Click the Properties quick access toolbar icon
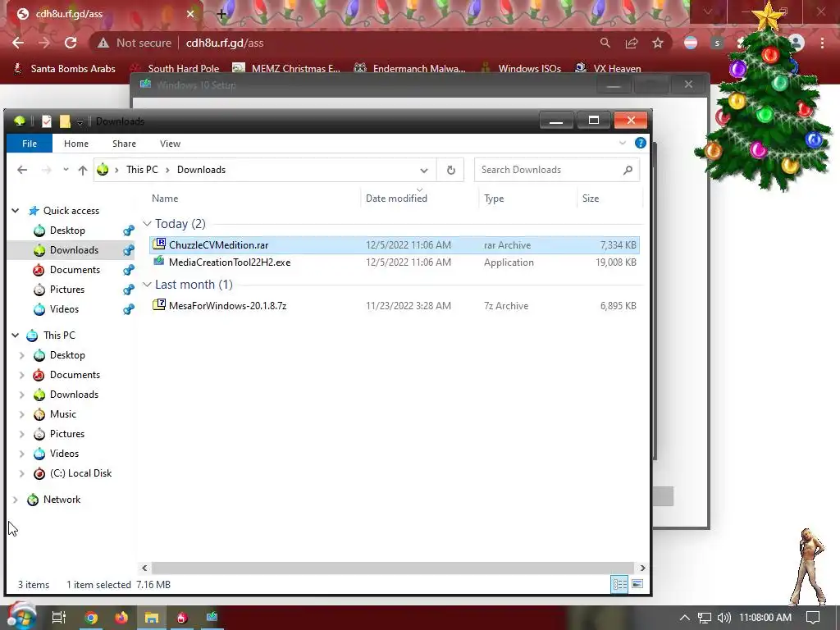 (x=47, y=121)
